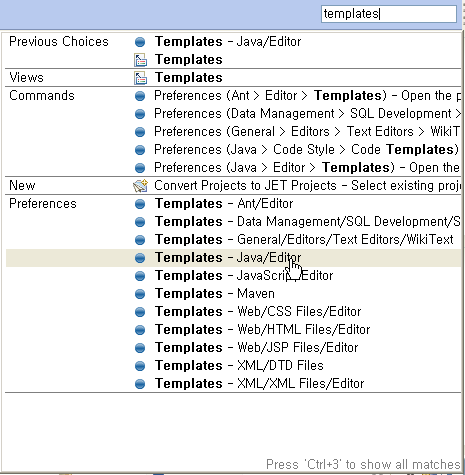This screenshot has height=475, width=465.
Task: Run Preferences (Ant > Editor > Templates) command
Action: [307, 96]
